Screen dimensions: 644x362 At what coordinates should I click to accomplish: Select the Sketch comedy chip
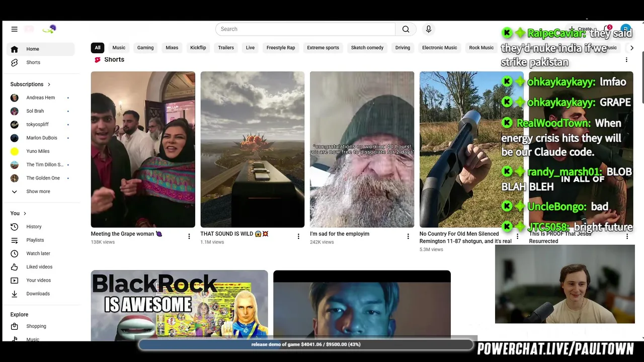[x=367, y=48]
